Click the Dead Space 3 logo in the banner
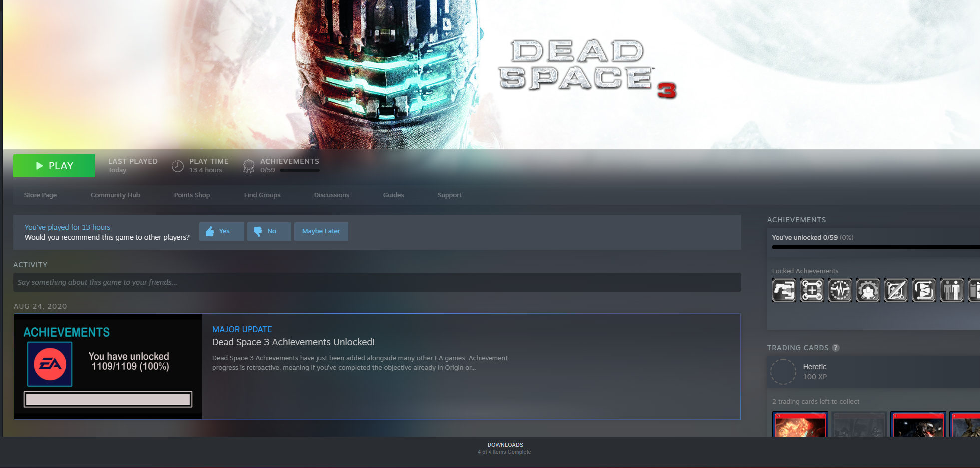 tap(588, 70)
